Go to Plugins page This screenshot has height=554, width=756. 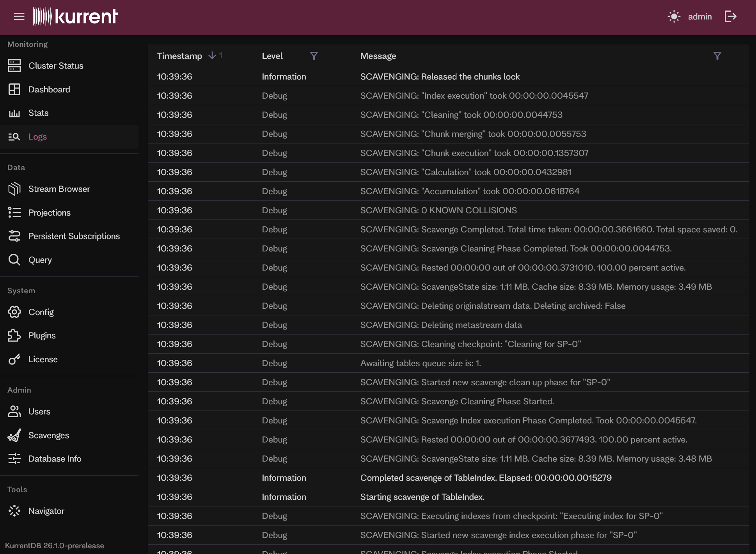tap(42, 335)
